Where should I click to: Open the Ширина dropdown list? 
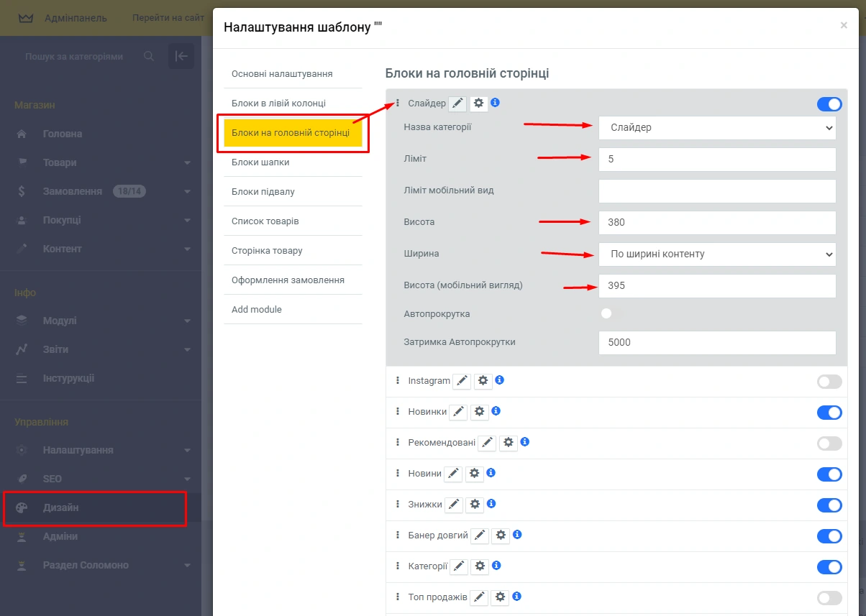coord(716,254)
